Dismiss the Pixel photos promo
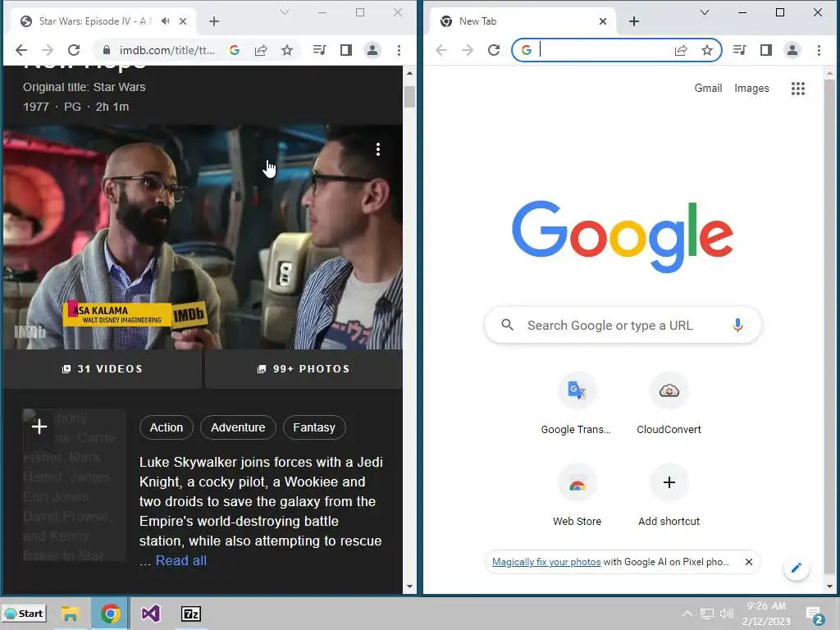Viewport: 840px width, 630px height. click(749, 562)
